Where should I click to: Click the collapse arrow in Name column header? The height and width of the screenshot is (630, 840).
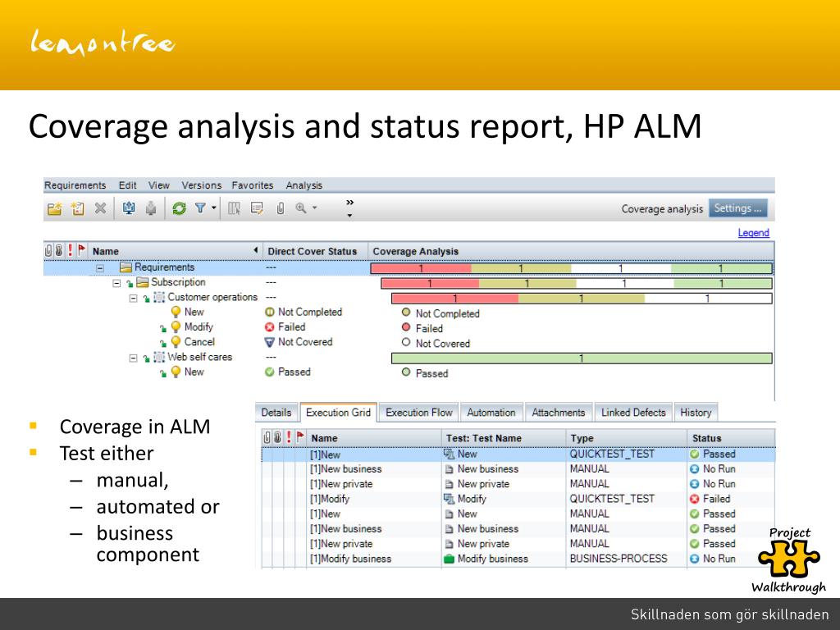pos(256,250)
